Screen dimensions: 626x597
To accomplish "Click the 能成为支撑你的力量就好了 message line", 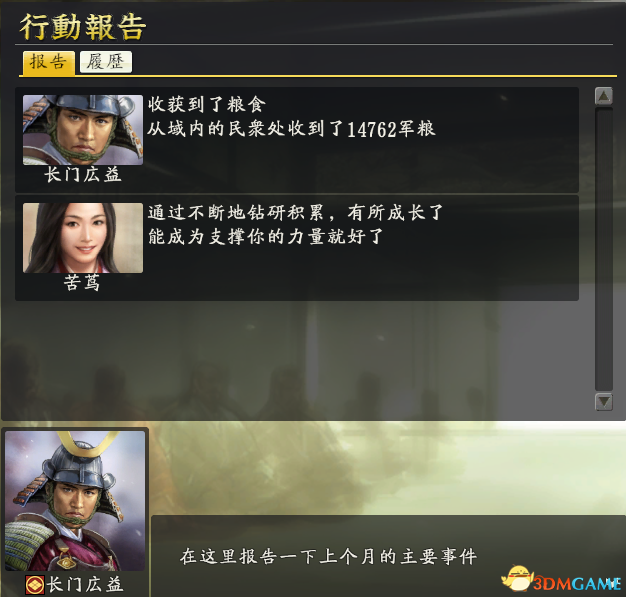I will (x=265, y=236).
